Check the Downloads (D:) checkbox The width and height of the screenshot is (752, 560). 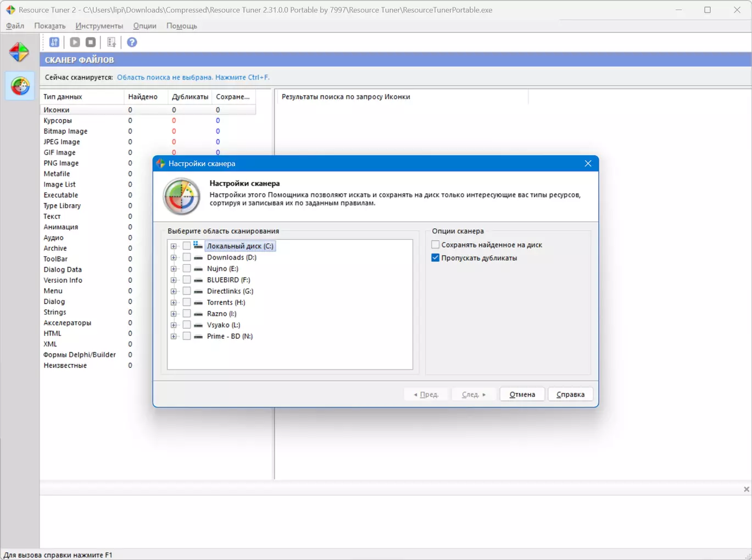[187, 257]
